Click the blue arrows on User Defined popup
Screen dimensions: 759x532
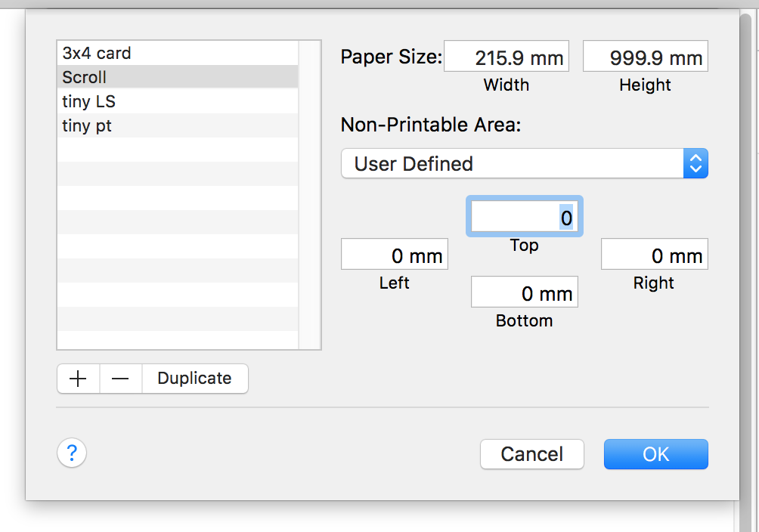click(695, 163)
